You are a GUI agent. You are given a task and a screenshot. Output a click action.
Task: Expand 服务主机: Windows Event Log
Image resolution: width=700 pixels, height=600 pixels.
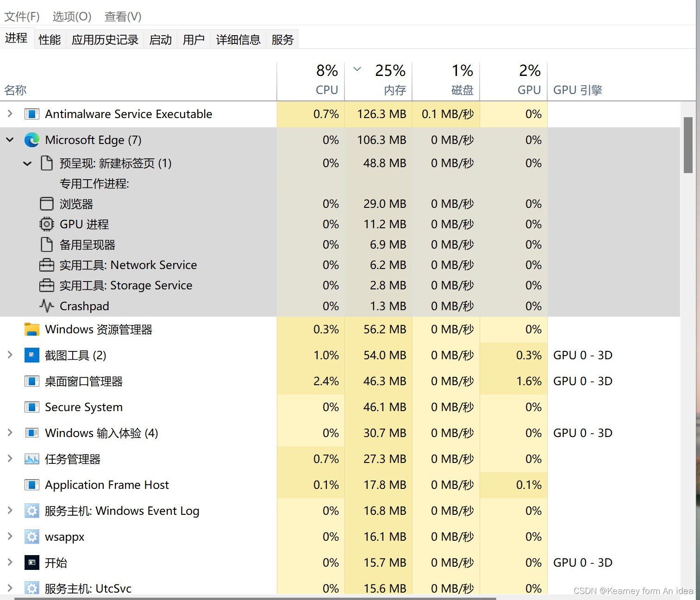tap(10, 510)
